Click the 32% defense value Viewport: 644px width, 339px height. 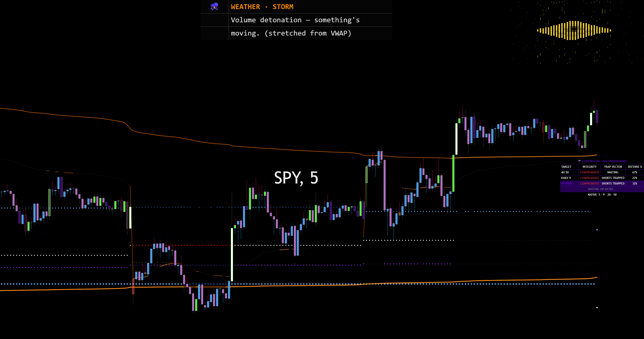coord(635,183)
